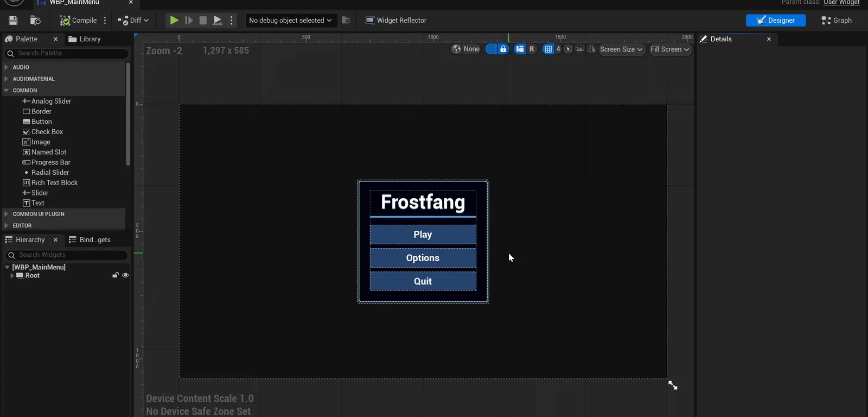Image resolution: width=868 pixels, height=417 pixels.
Task: Select Named Slot widget in palette
Action: point(44,152)
